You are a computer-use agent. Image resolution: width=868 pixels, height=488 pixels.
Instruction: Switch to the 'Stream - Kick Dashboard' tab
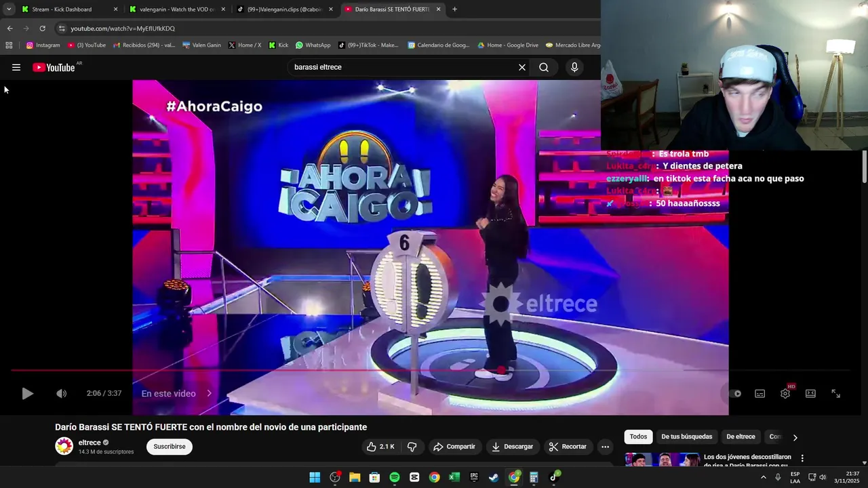click(68, 9)
